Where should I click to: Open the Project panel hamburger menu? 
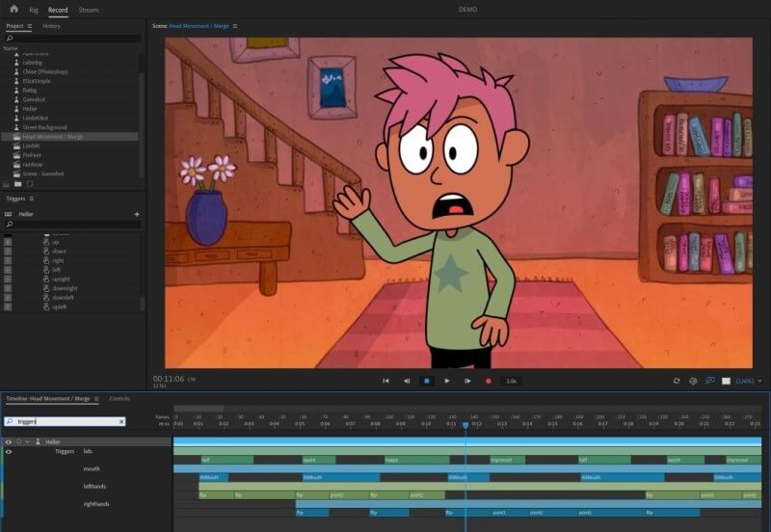30,26
